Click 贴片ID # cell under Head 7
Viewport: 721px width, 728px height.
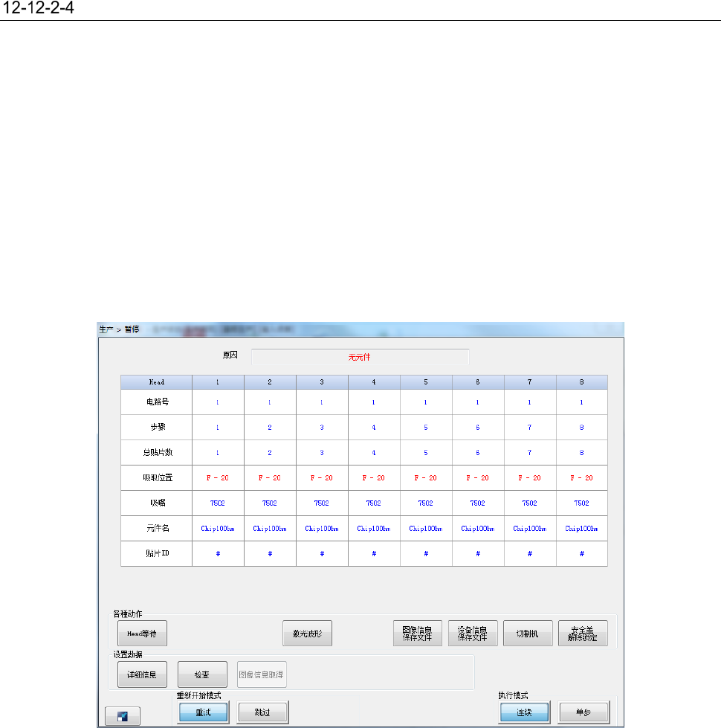(x=530, y=553)
